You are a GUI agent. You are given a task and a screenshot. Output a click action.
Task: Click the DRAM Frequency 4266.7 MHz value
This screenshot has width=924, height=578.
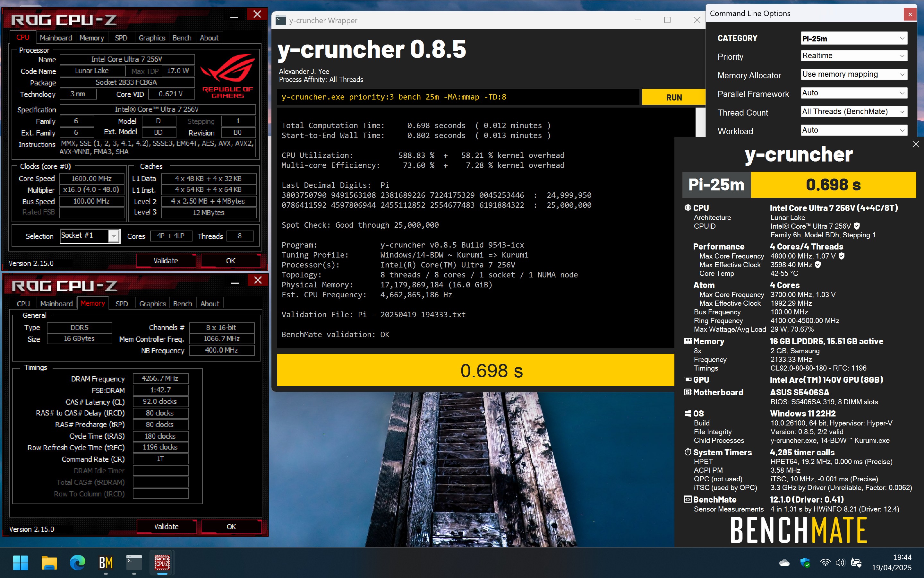(160, 379)
